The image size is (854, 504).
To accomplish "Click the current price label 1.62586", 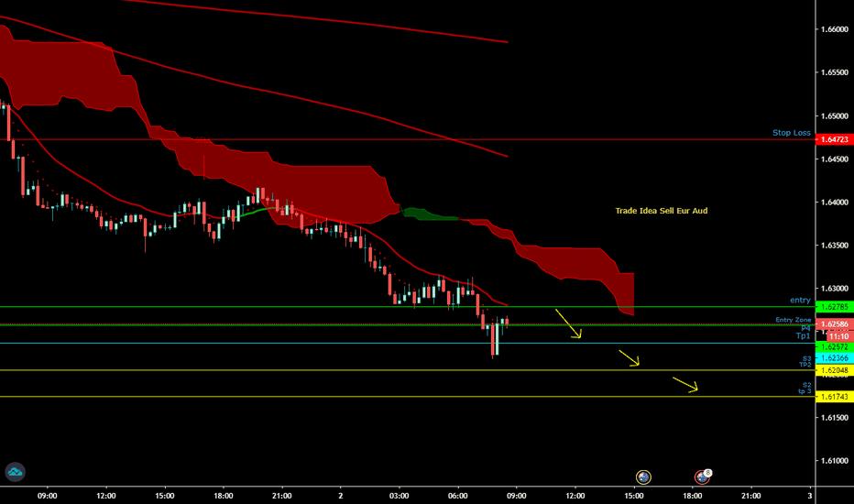I will click(835, 324).
